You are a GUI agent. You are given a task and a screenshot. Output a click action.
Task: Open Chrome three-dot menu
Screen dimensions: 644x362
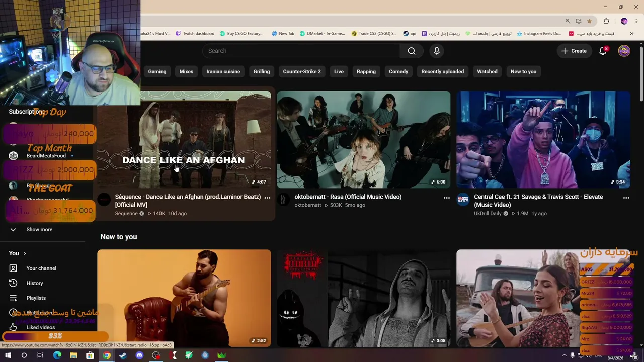(635, 21)
